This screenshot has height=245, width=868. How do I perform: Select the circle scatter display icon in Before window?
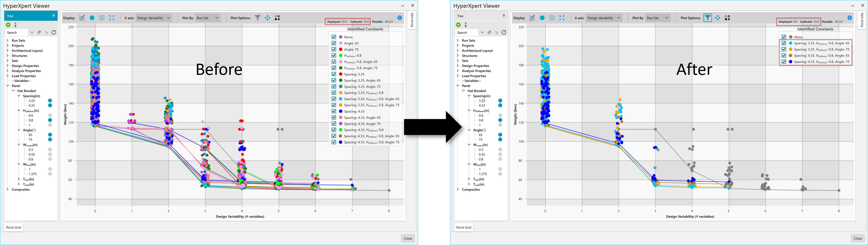92,18
